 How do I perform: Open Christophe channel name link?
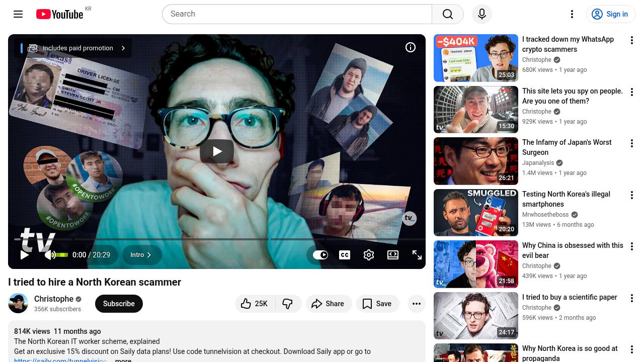tap(54, 299)
